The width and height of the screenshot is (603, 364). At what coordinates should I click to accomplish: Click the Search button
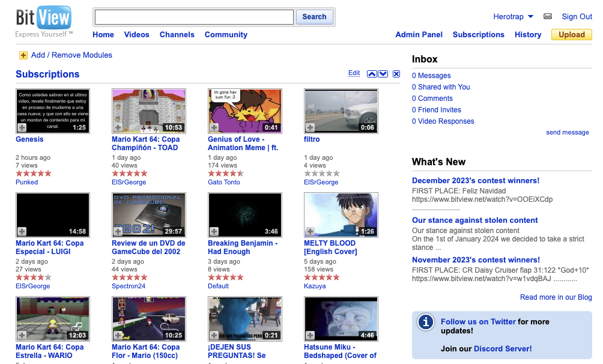pos(314,17)
